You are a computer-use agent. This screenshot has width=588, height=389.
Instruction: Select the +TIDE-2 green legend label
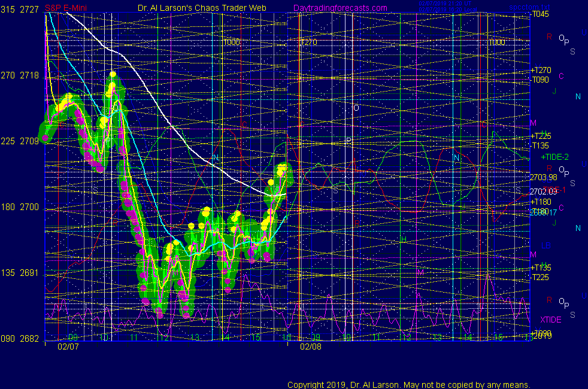(x=555, y=157)
